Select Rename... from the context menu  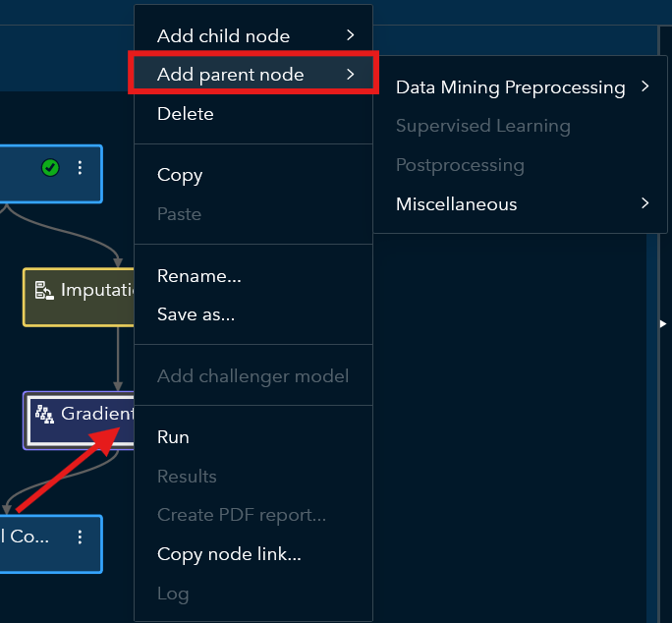(x=199, y=276)
